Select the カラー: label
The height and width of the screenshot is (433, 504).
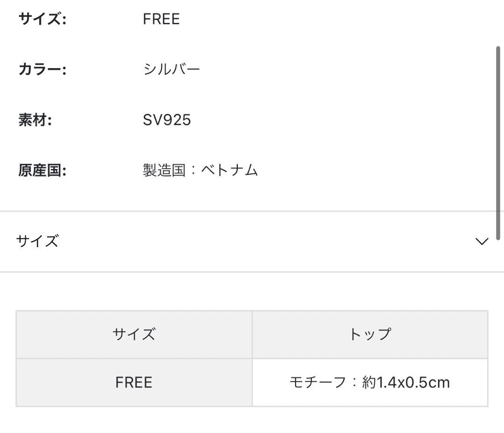click(42, 70)
